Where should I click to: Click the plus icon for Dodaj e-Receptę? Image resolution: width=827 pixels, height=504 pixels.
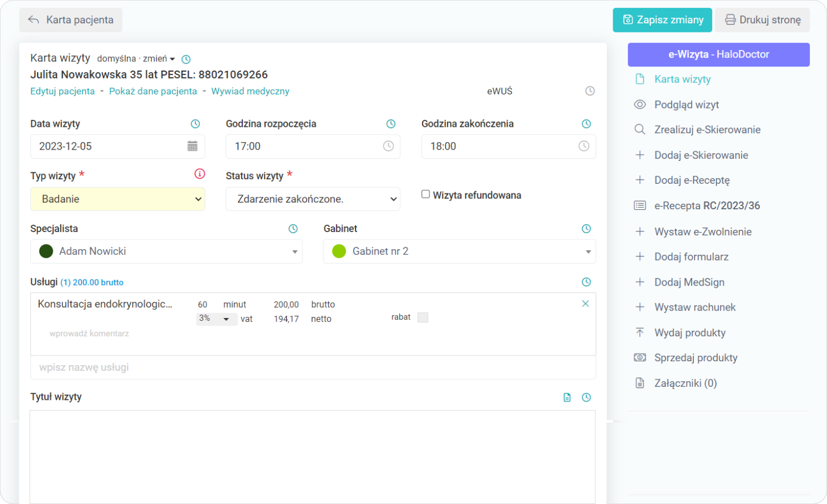click(640, 180)
